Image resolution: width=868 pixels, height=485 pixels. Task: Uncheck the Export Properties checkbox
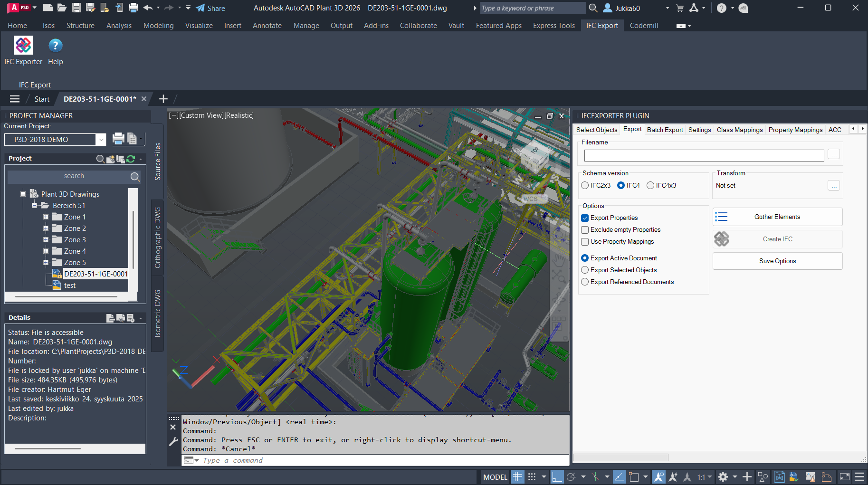tap(585, 218)
